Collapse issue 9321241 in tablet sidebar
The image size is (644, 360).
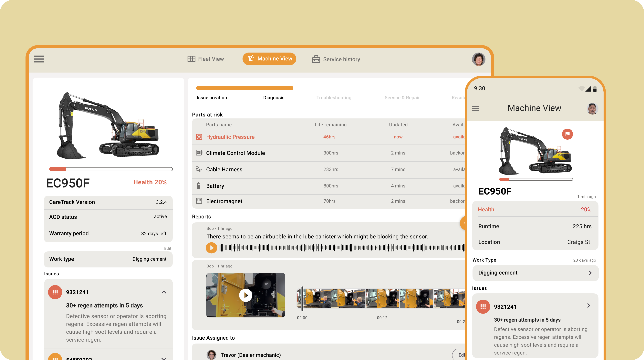click(164, 292)
